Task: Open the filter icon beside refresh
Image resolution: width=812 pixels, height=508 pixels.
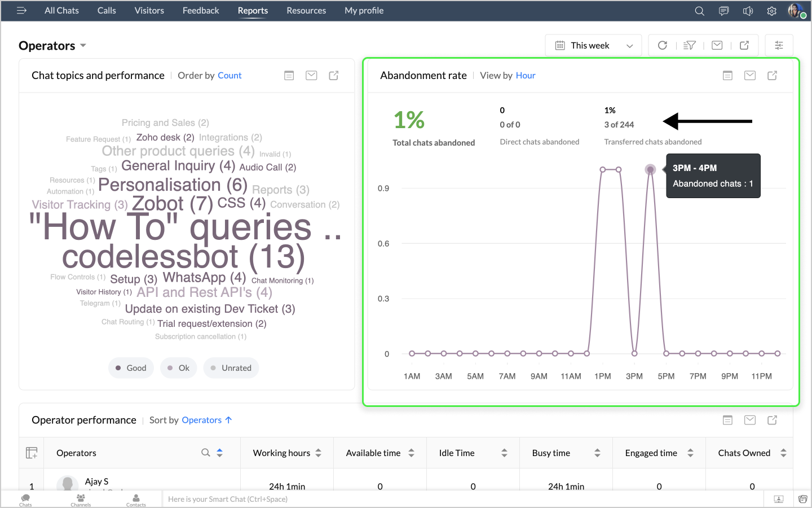Action: tap(690, 45)
